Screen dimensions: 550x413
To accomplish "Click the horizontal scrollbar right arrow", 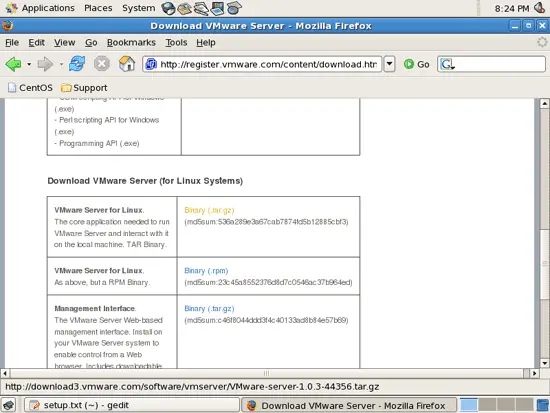I will tap(534, 373).
